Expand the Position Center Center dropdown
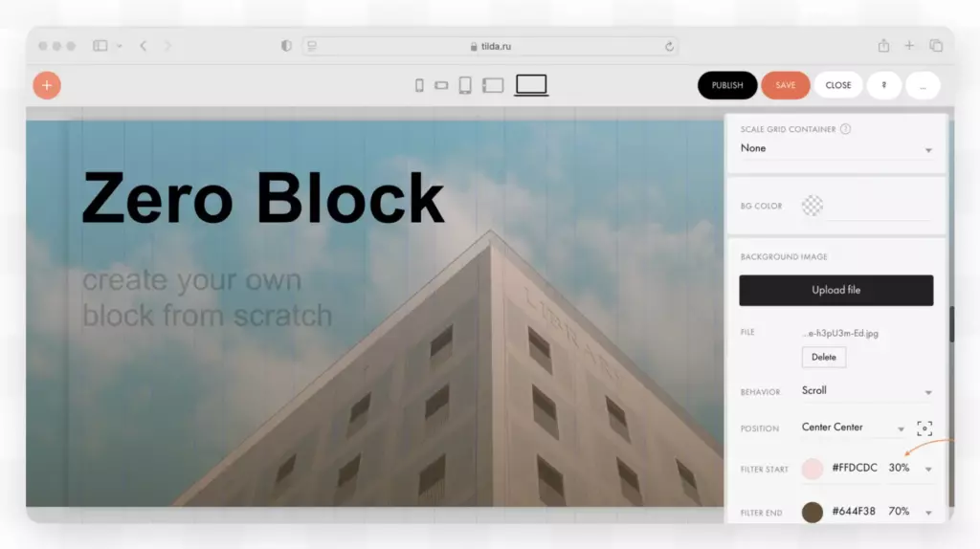The height and width of the screenshot is (549, 980). (853, 428)
